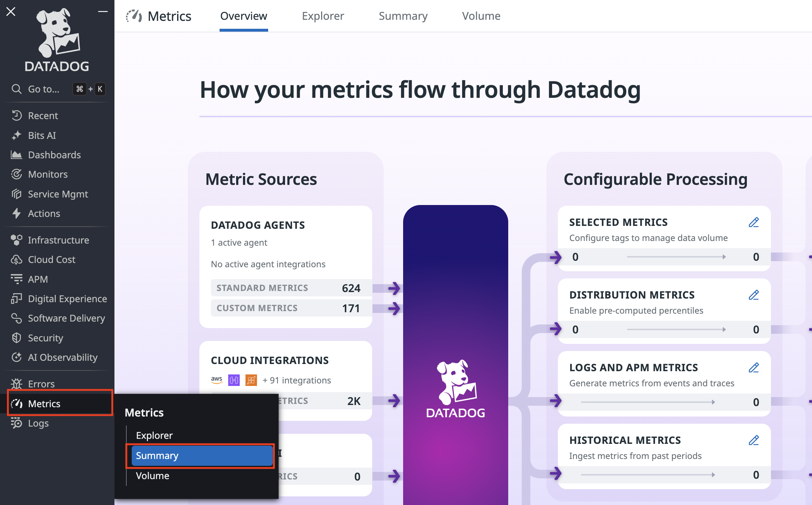Viewport: 812px width, 505px height.
Task: Open Bits AI from the sidebar
Action: coord(42,135)
